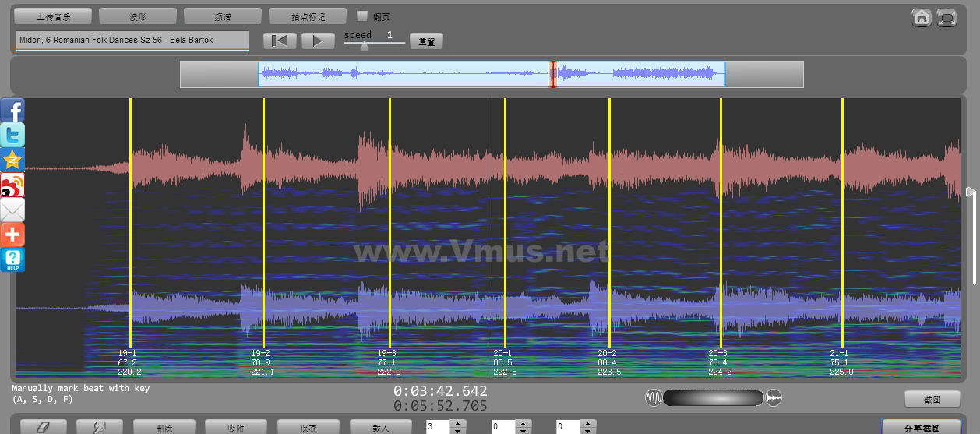Adjust the speed slider handle

coord(364,45)
